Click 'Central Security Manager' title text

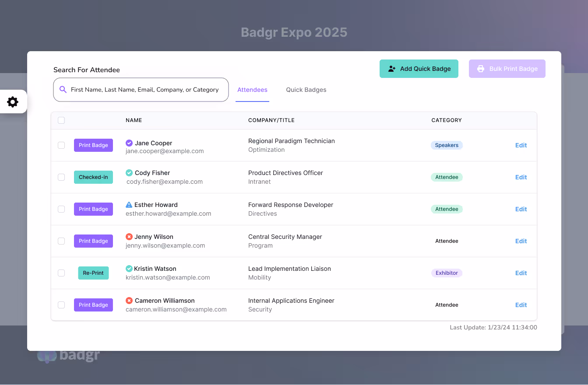click(285, 237)
